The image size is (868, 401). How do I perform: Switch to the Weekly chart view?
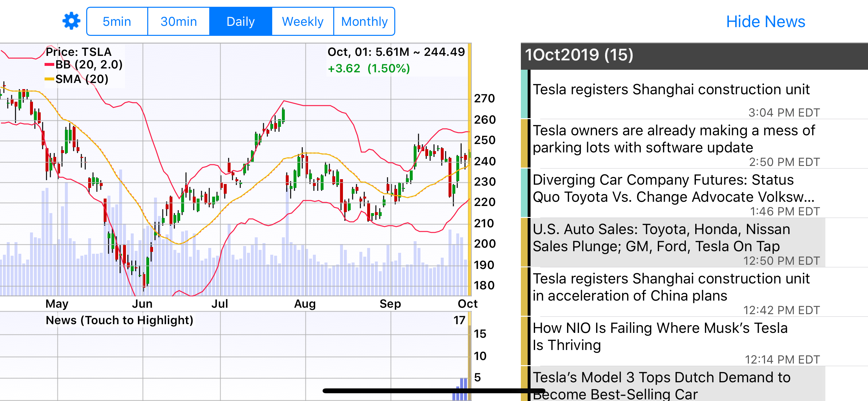[x=302, y=22]
